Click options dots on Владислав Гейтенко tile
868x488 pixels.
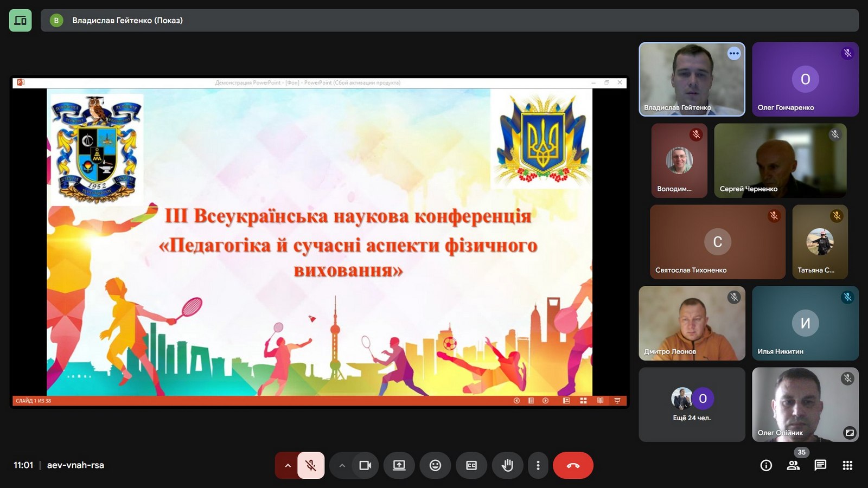pyautogui.click(x=733, y=53)
